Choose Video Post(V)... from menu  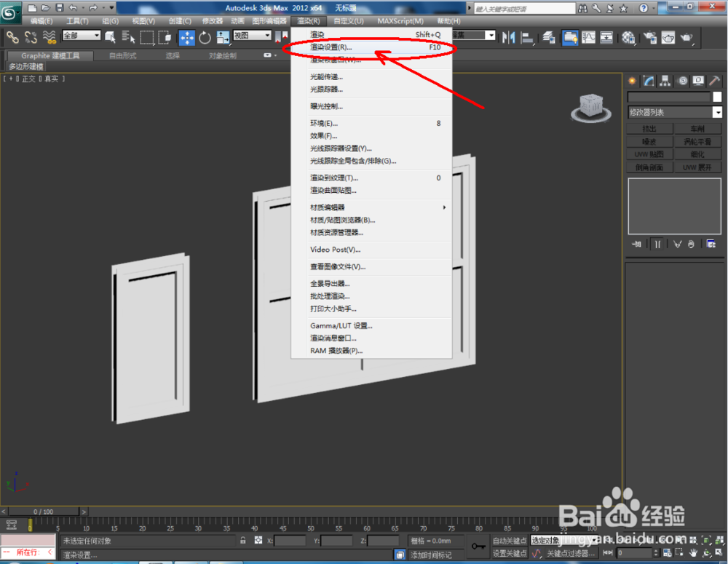[371, 250]
